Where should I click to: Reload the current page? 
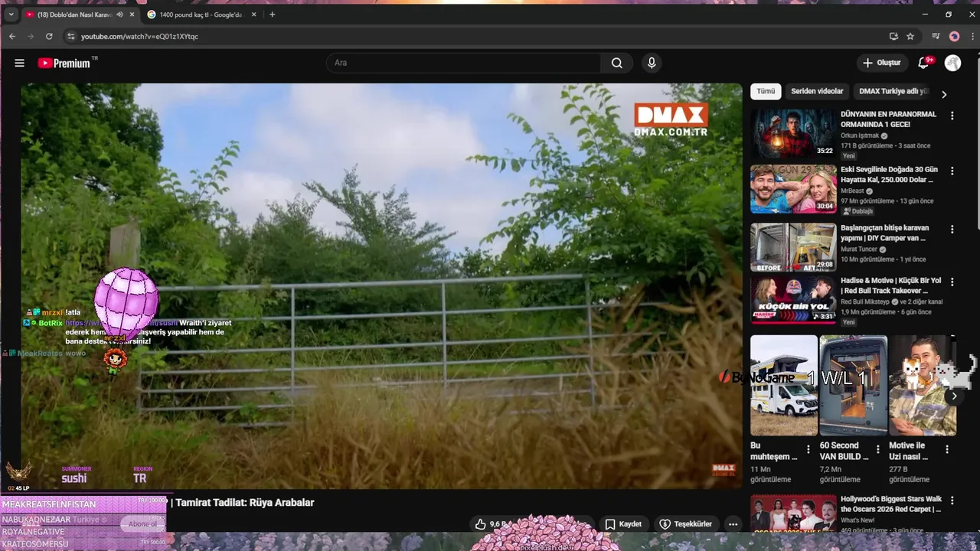pyautogui.click(x=49, y=36)
